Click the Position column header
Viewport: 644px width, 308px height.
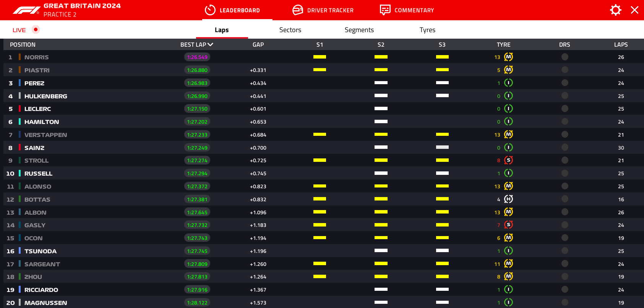tap(23, 45)
